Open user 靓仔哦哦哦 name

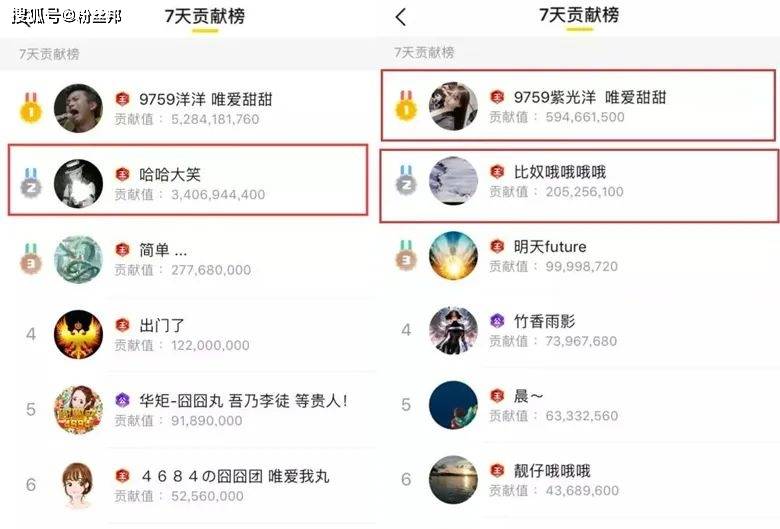tap(552, 471)
